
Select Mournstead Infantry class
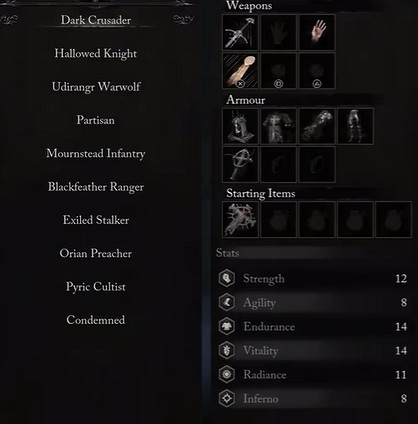96,154
